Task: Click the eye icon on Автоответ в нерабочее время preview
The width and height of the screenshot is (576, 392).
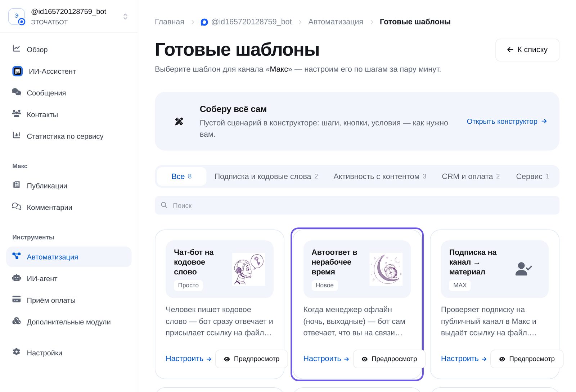Action: point(364,359)
